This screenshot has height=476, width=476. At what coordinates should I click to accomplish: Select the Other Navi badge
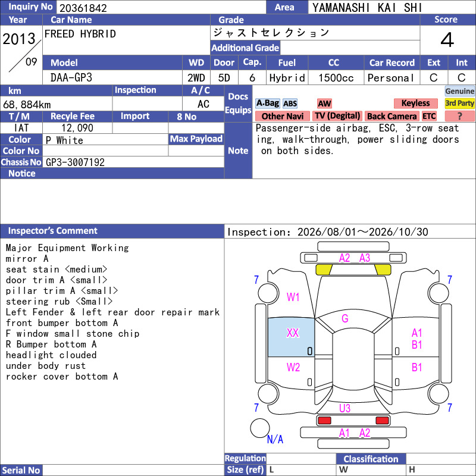(x=282, y=116)
